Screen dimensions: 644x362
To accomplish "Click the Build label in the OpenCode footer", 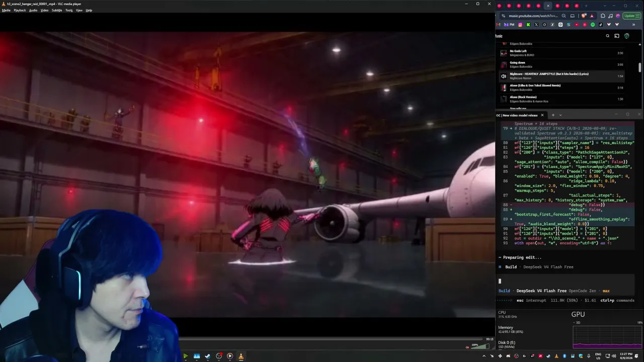I will (x=504, y=291).
